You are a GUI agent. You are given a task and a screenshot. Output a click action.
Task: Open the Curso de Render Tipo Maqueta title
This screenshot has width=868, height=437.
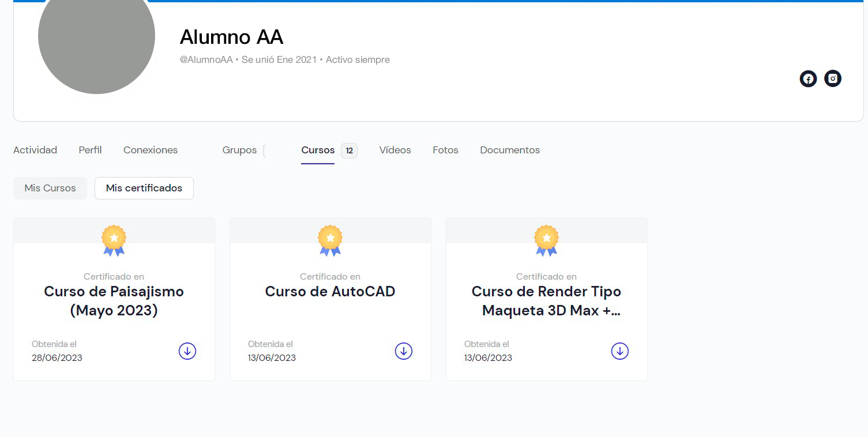click(547, 301)
